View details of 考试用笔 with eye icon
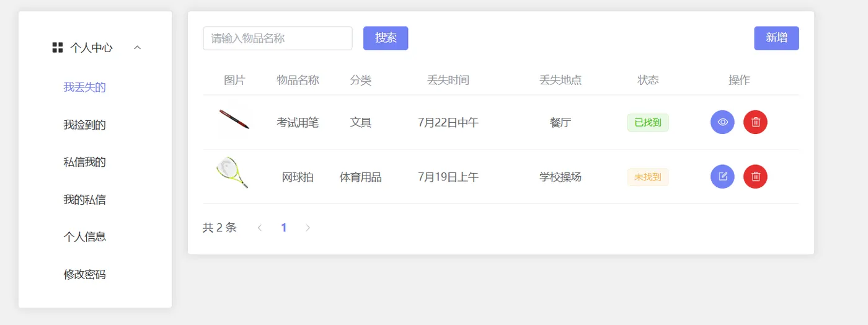 click(x=722, y=122)
